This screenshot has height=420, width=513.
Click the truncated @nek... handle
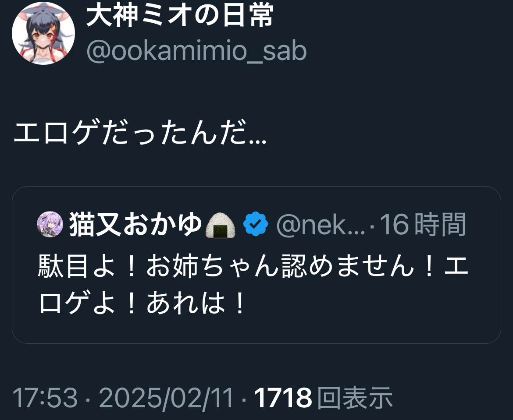[x=321, y=225]
